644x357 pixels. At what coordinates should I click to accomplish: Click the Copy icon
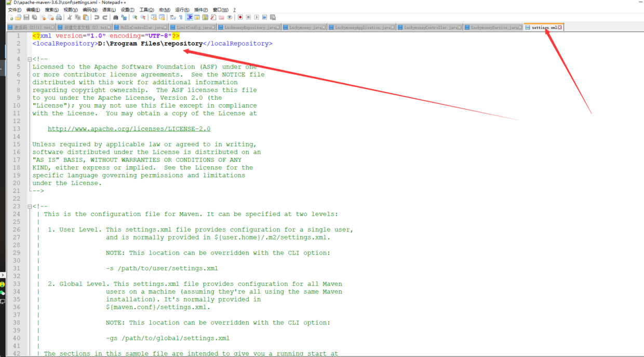[77, 17]
